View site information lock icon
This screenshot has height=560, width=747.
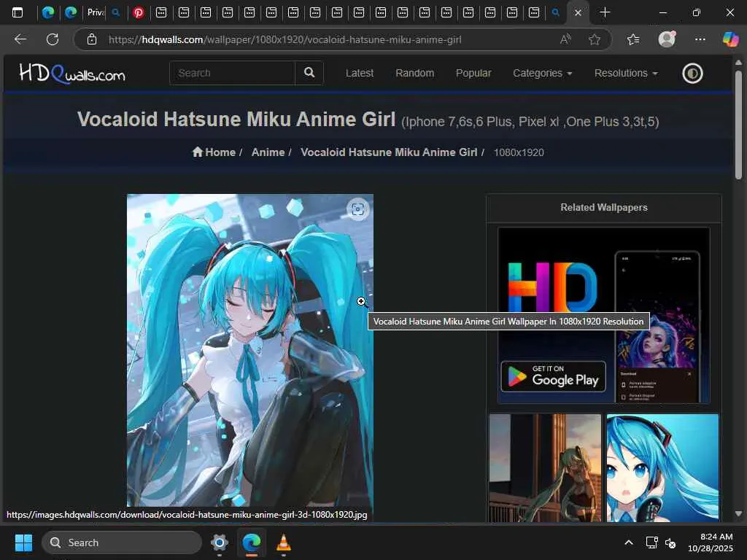(x=92, y=39)
